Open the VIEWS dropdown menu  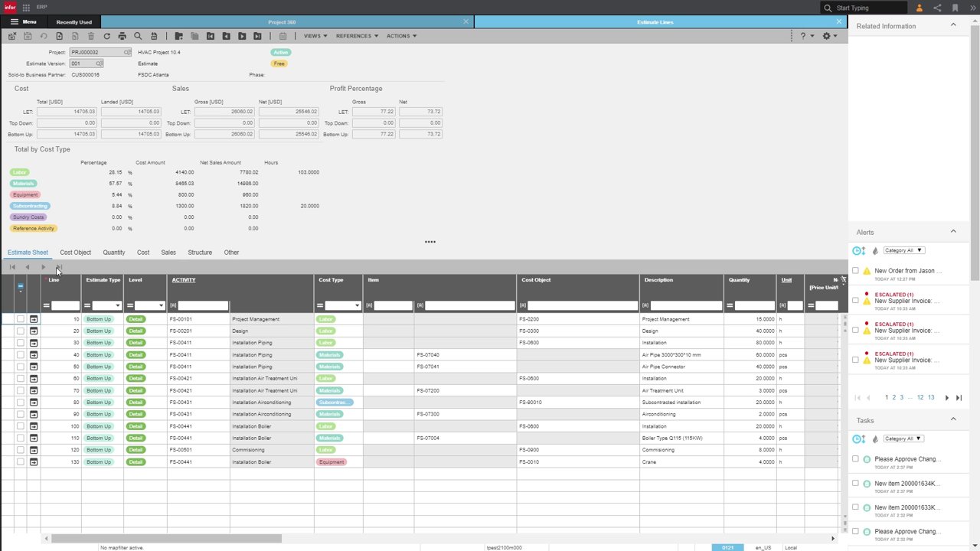point(315,36)
